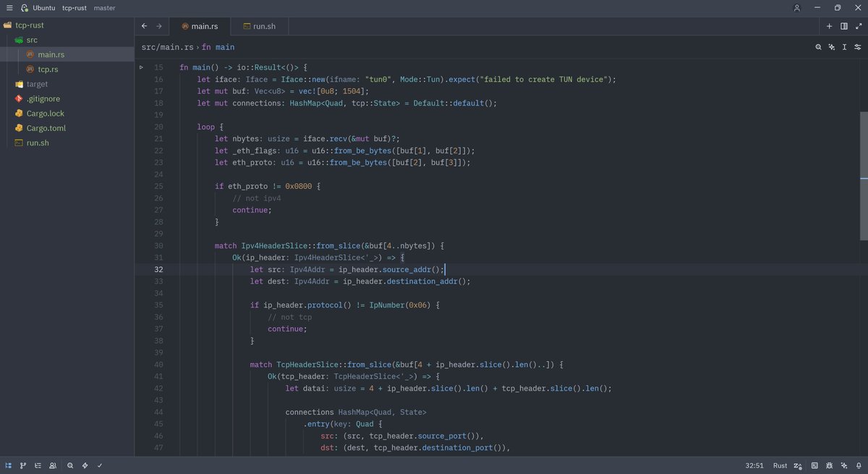Click line number 44 in gutter
The width and height of the screenshot is (868, 474).
pyautogui.click(x=158, y=412)
